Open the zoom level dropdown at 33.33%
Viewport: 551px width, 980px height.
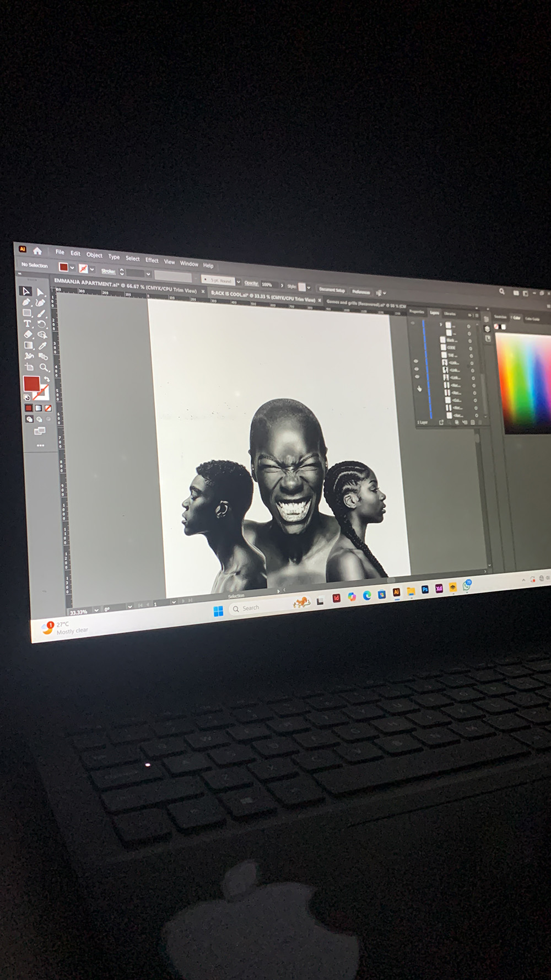click(96, 610)
